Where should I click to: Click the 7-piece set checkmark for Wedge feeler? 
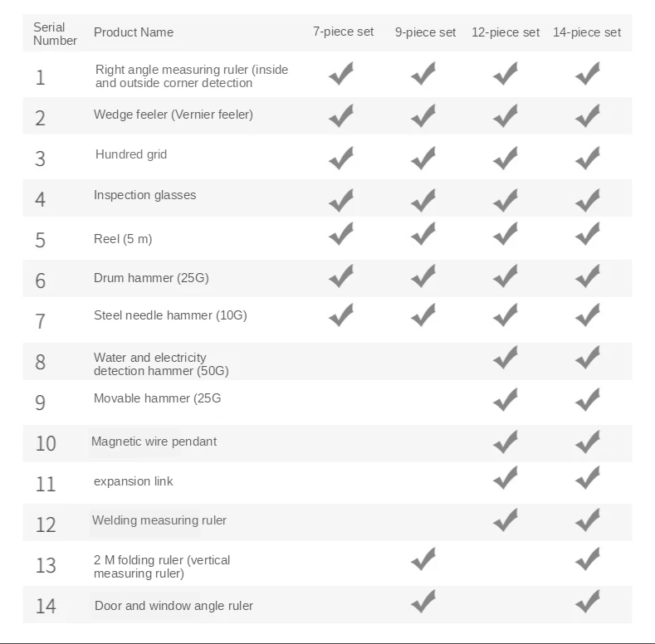341,115
